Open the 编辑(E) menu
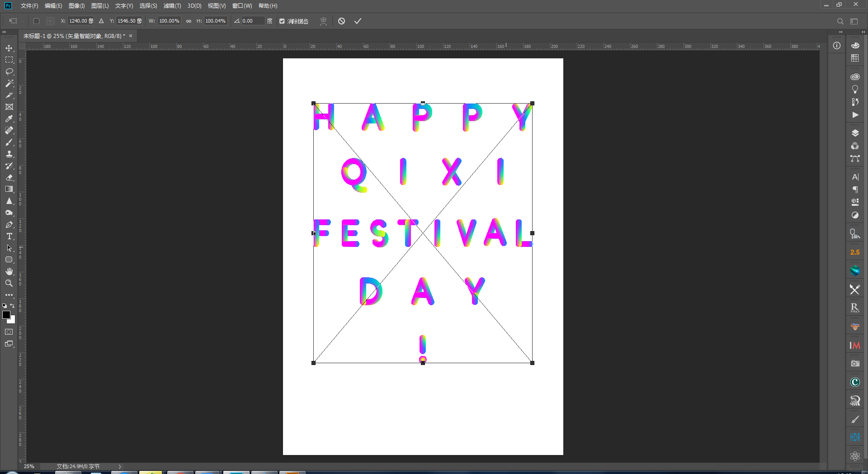868x474 pixels. click(x=53, y=6)
